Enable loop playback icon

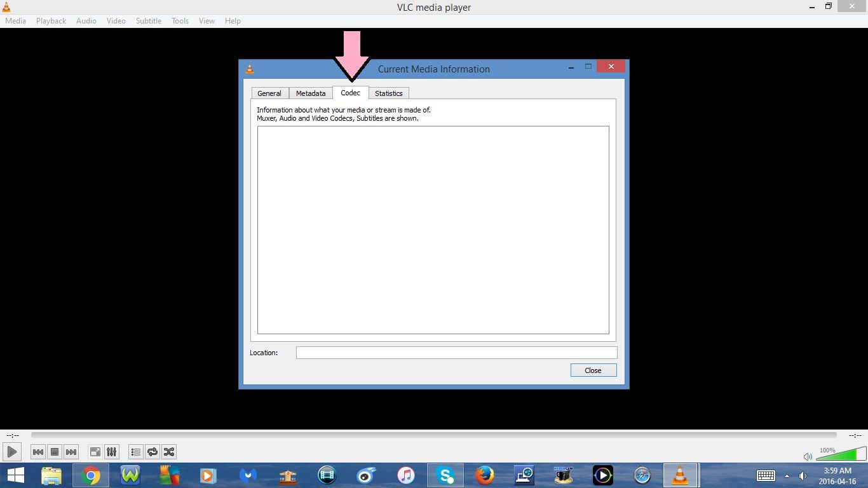pyautogui.click(x=152, y=451)
